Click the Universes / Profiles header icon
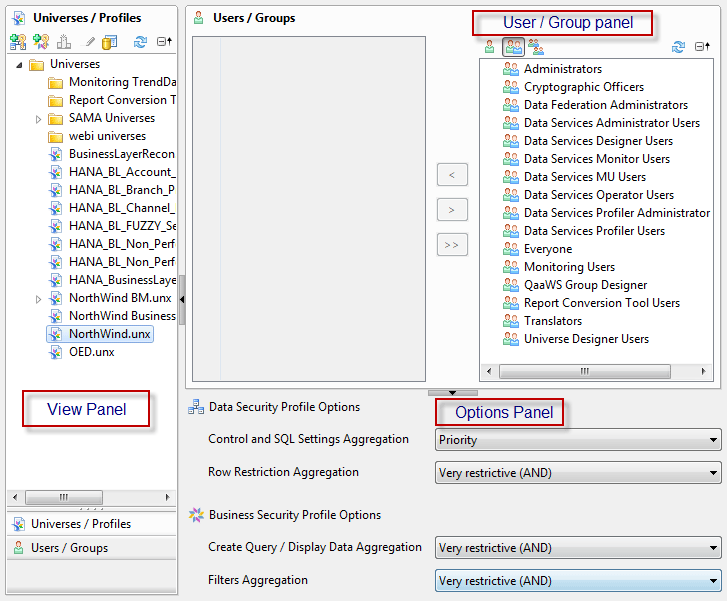Image resolution: width=727 pixels, height=601 pixels. tap(19, 18)
